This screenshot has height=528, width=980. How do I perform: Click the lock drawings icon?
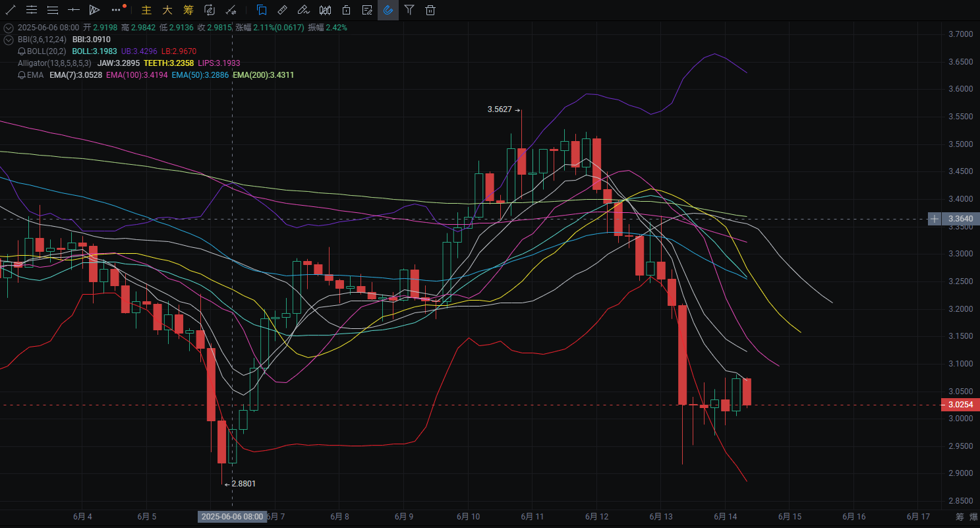346,10
